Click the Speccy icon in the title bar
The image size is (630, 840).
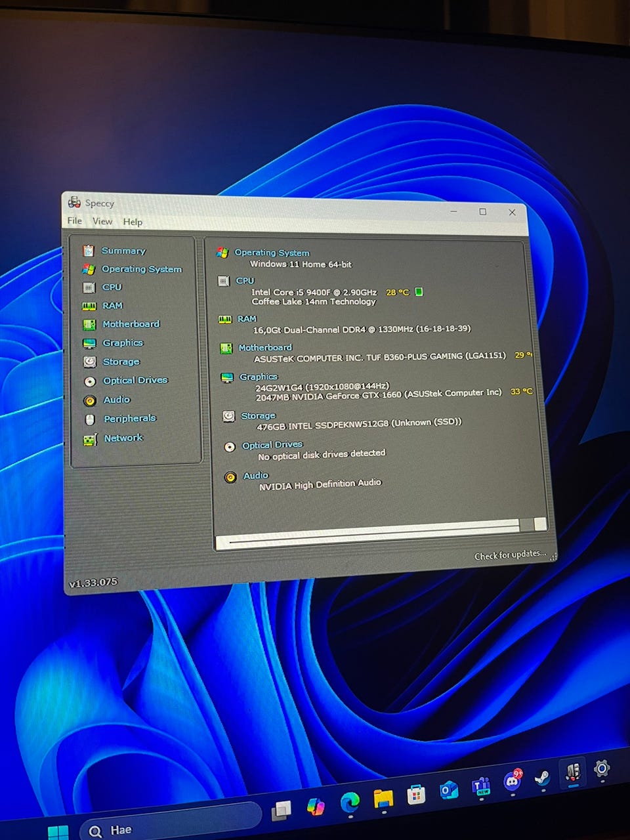(75, 202)
